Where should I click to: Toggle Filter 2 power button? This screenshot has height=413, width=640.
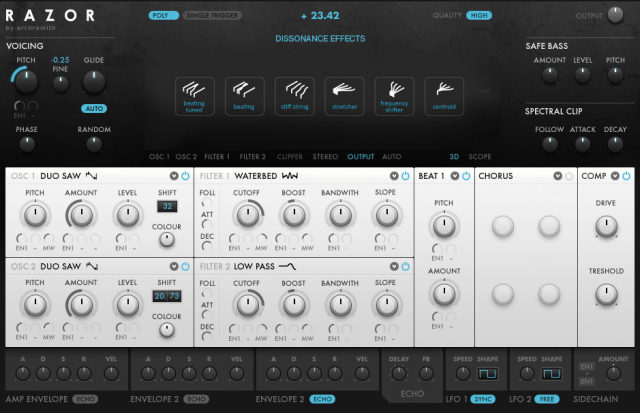point(405,266)
